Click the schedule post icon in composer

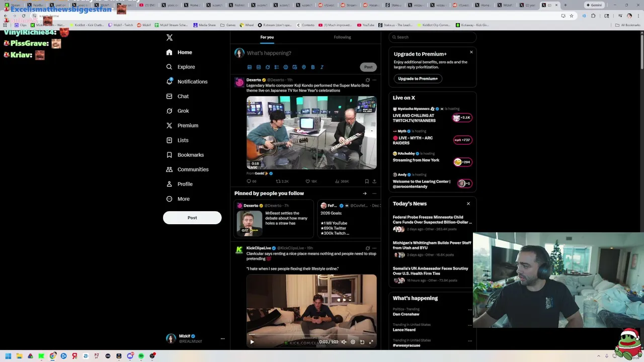click(295, 67)
